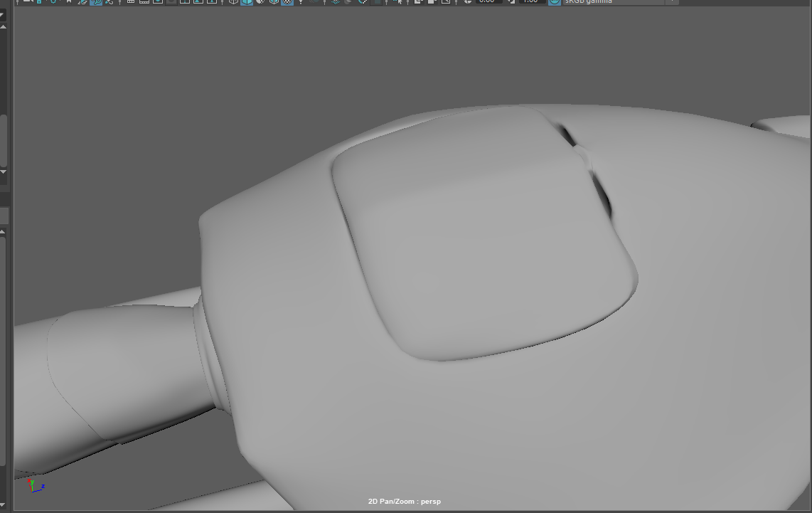This screenshot has height=513, width=812.
Task: Toggle X-Ray Active Components icon
Action: [x=432, y=1]
